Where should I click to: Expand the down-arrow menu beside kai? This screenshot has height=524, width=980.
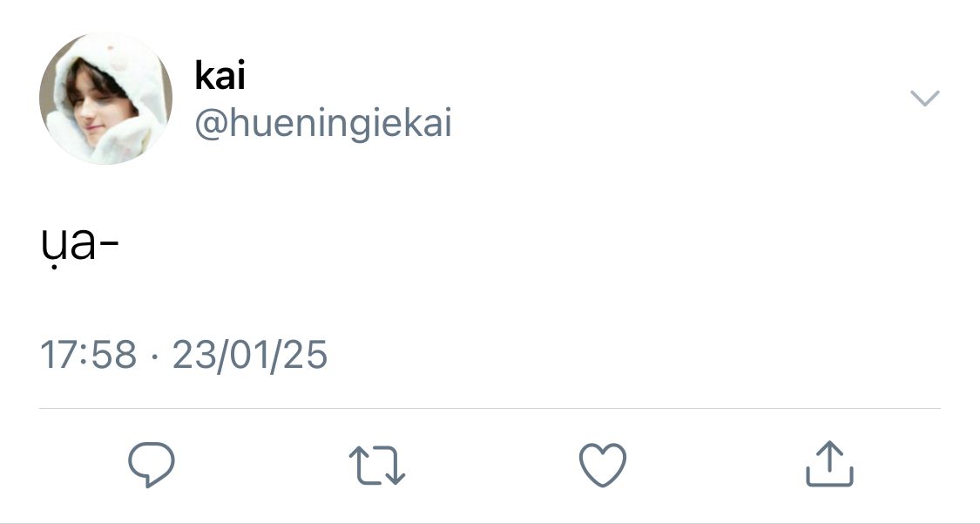coord(924,98)
